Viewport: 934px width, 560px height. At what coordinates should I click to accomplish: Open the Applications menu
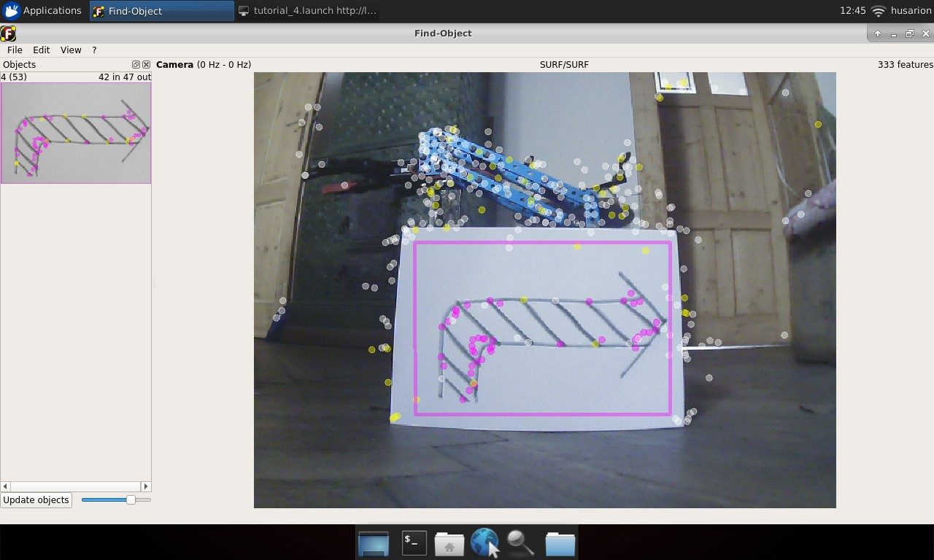point(42,11)
